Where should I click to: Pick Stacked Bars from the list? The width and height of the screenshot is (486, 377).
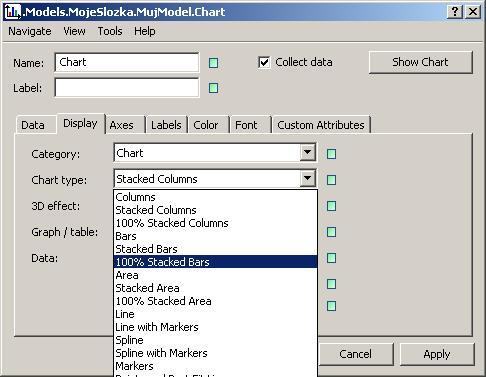pos(215,249)
